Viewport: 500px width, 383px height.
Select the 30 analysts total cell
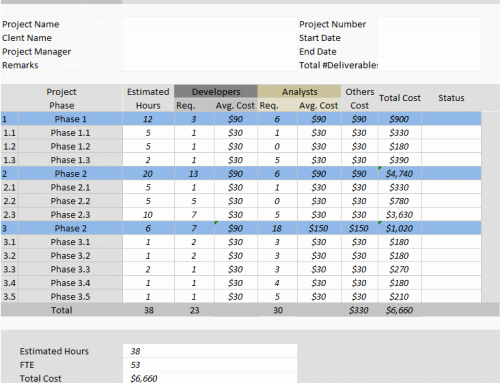tap(278, 310)
